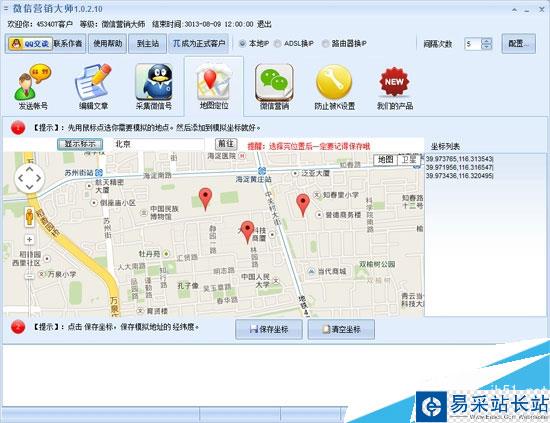Switch map to 卫星 satellite view
Viewport: 550px width, 423px height.
[x=409, y=160]
